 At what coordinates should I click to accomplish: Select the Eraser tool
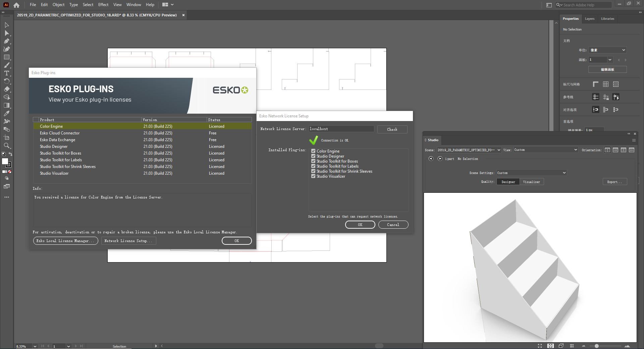click(6, 90)
